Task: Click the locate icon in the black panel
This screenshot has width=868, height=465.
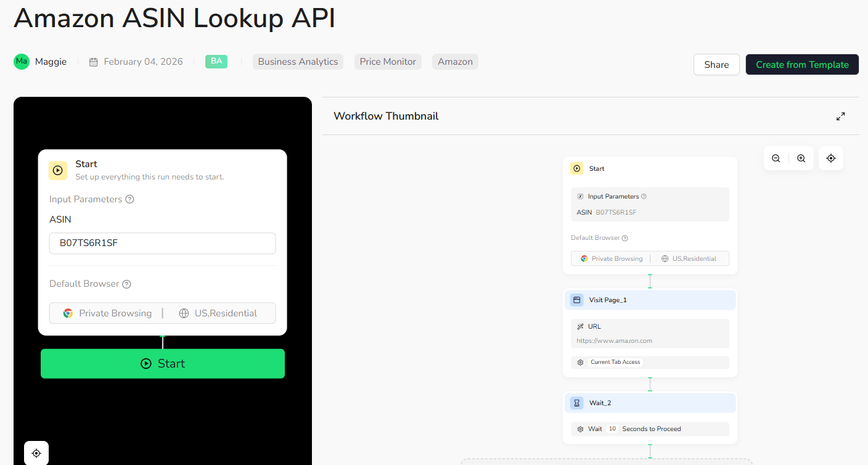Action: [36, 453]
